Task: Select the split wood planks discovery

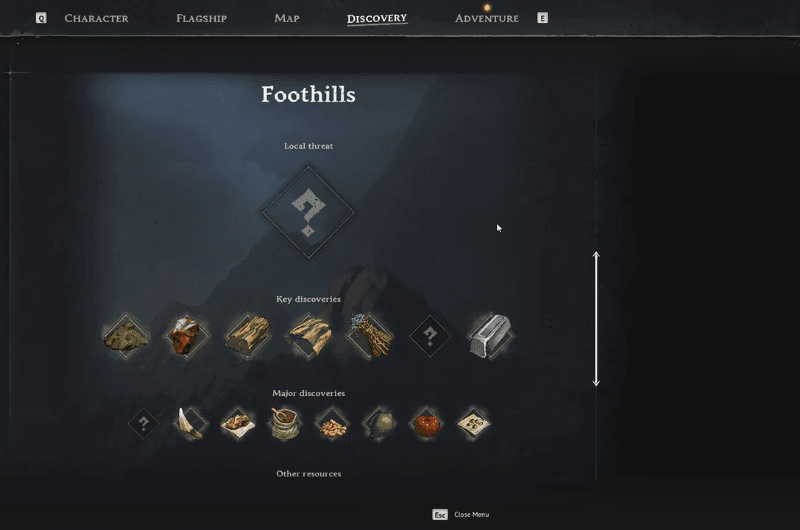Action: click(x=309, y=336)
